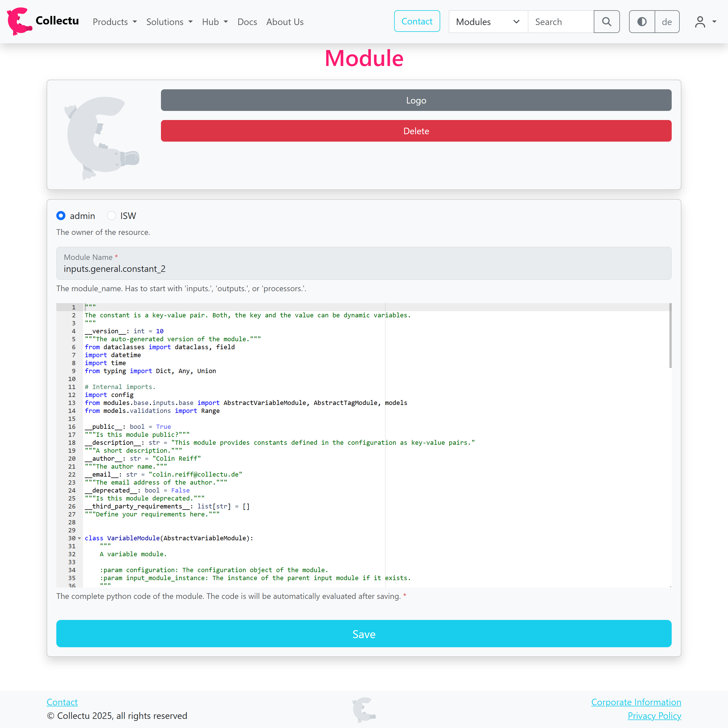
Task: Toggle the dark mode contrast icon
Action: pyautogui.click(x=642, y=22)
